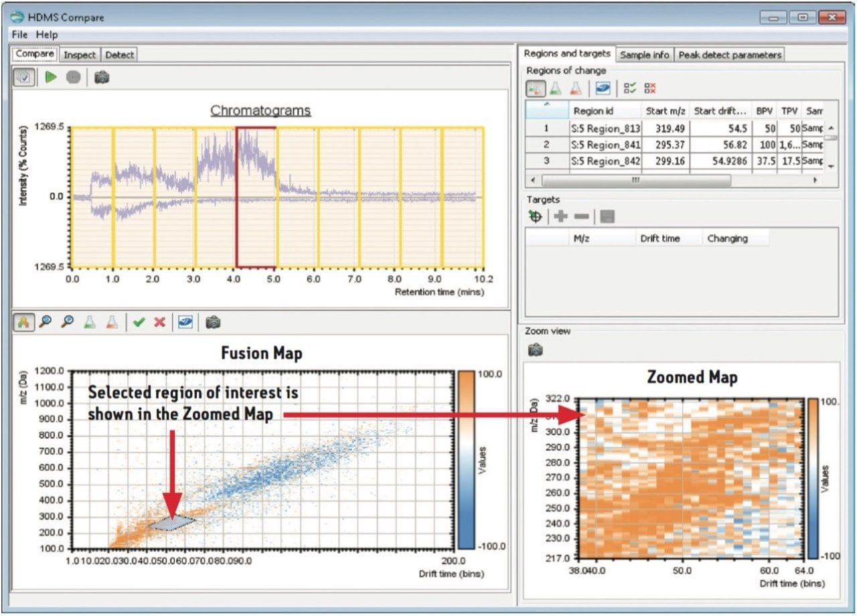Click the Start drift column header
The image size is (857, 616).
pos(720,110)
